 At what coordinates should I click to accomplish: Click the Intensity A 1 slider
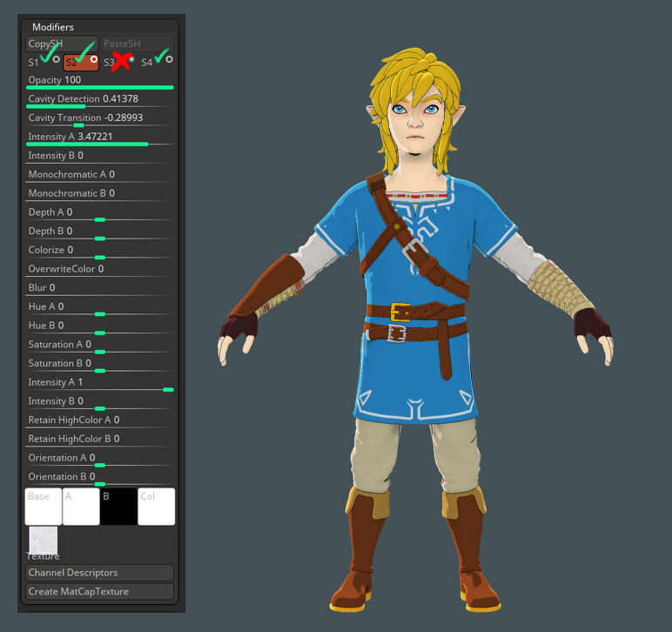click(x=99, y=384)
